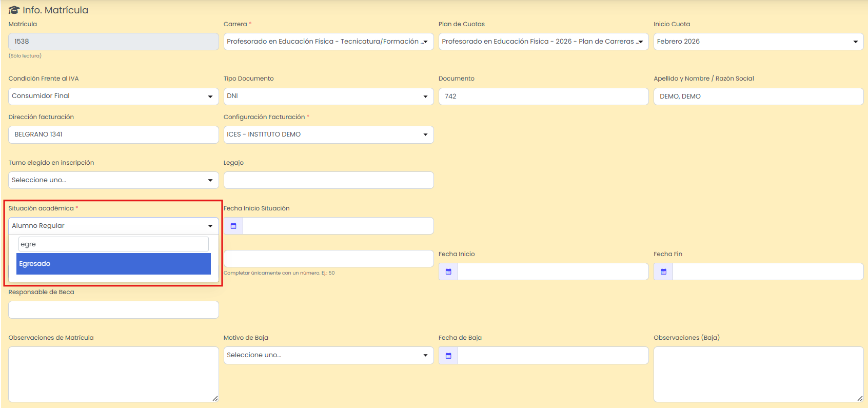
Task: Click the graduation cap icon beside Info. Matrícula
Action: [14, 10]
